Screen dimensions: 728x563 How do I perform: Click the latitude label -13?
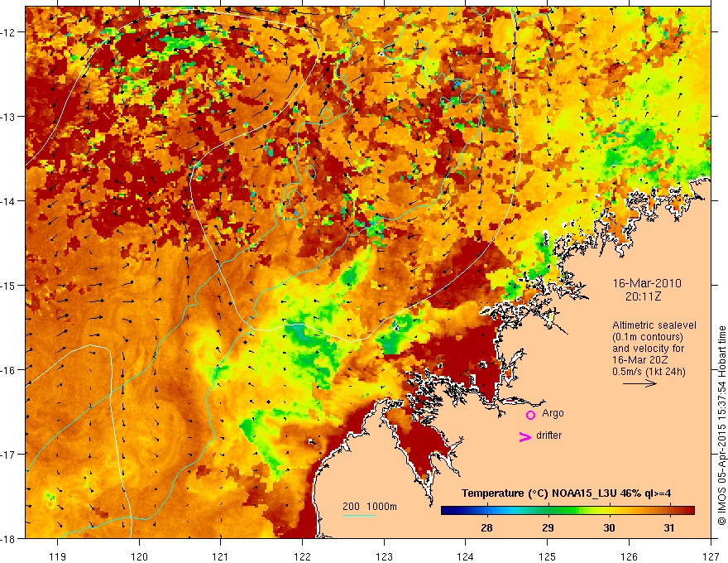click(8, 117)
